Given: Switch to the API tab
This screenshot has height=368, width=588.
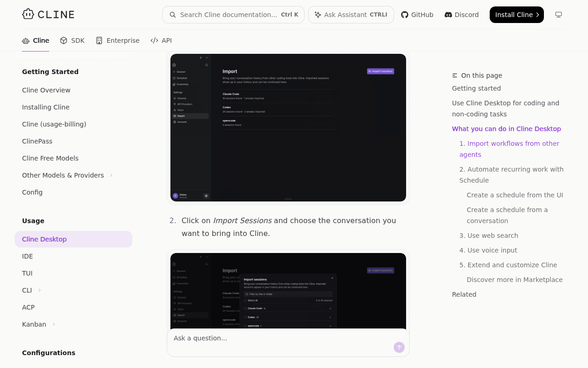Looking at the screenshot, I should point(161,40).
